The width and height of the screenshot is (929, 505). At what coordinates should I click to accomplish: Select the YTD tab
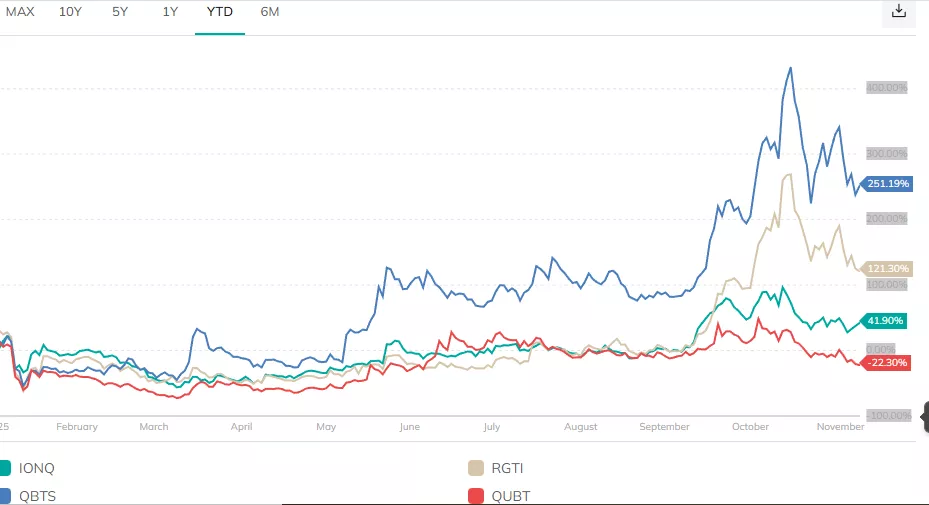pos(220,12)
